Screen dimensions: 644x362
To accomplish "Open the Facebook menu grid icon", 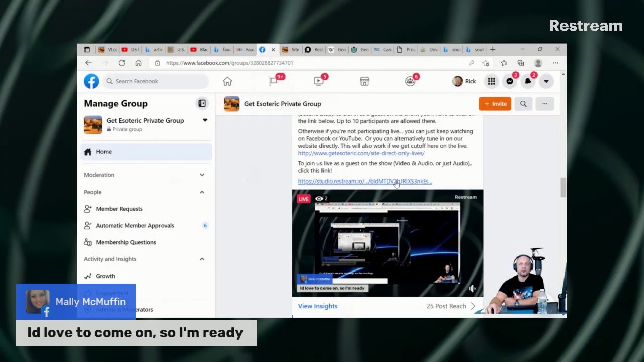I will coord(491,81).
